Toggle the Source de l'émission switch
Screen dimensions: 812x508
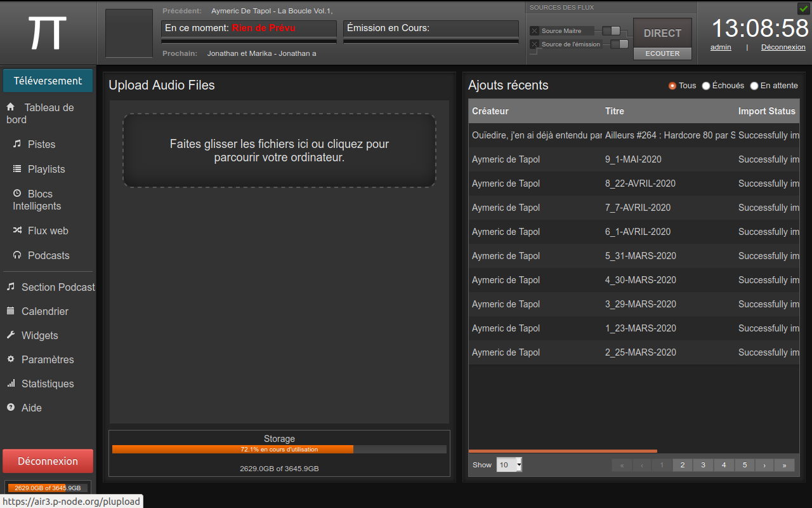pyautogui.click(x=619, y=44)
